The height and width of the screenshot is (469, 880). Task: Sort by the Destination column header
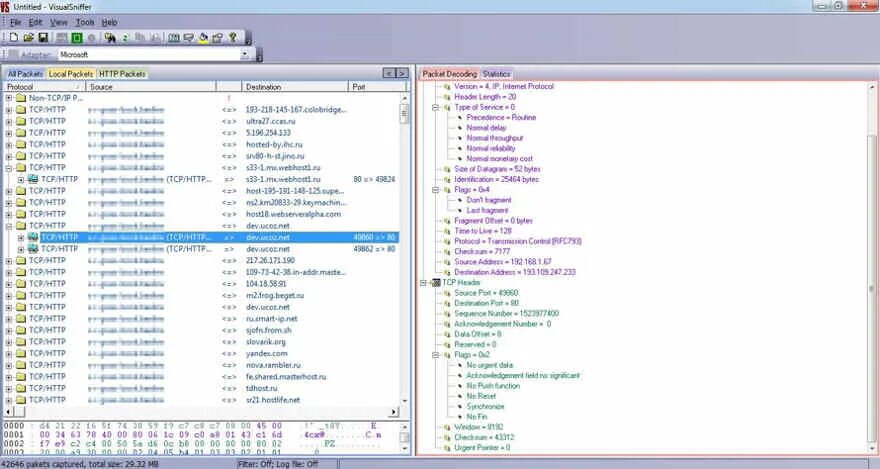tap(295, 87)
